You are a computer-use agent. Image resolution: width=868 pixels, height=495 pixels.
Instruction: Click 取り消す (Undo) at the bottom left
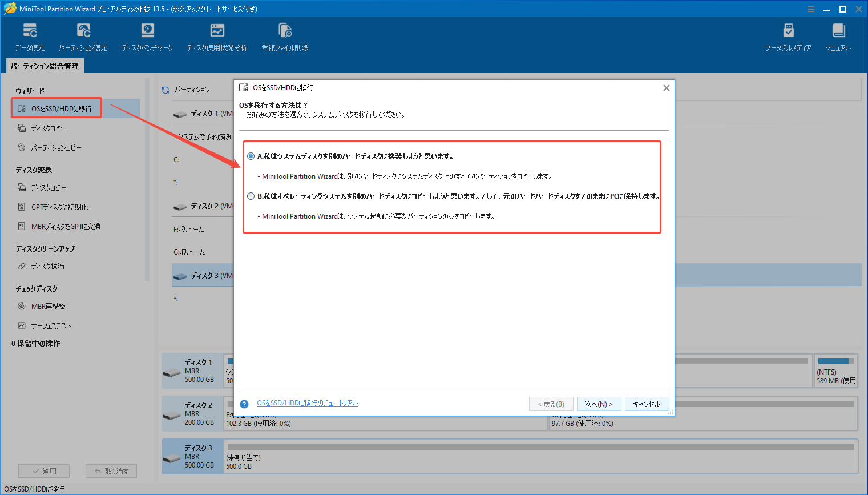coord(111,470)
